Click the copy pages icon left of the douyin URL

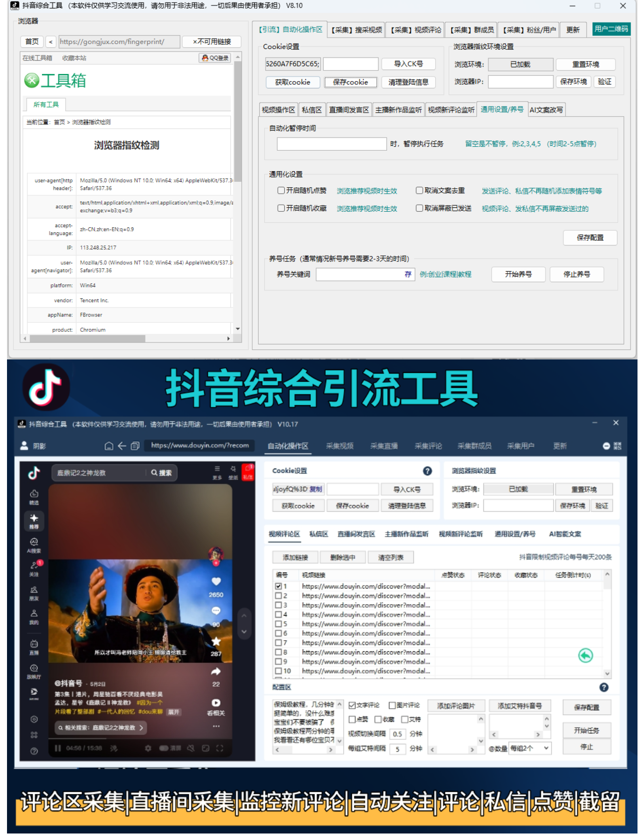point(135,446)
